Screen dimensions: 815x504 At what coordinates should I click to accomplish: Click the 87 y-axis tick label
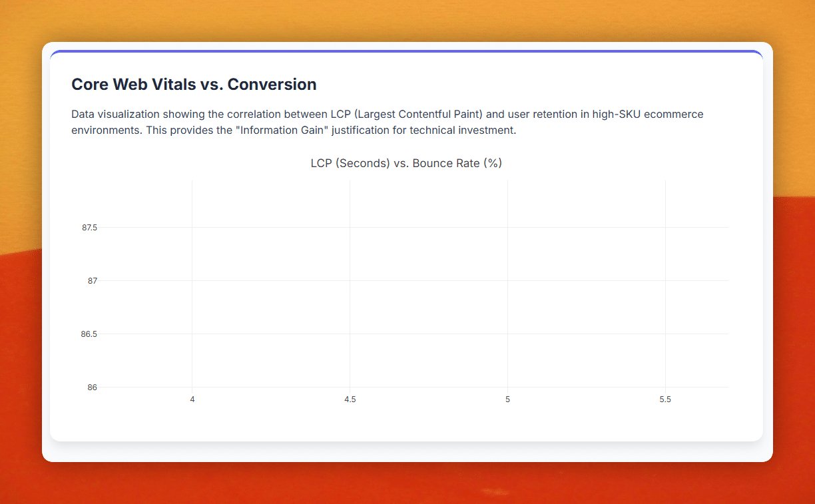coord(92,281)
